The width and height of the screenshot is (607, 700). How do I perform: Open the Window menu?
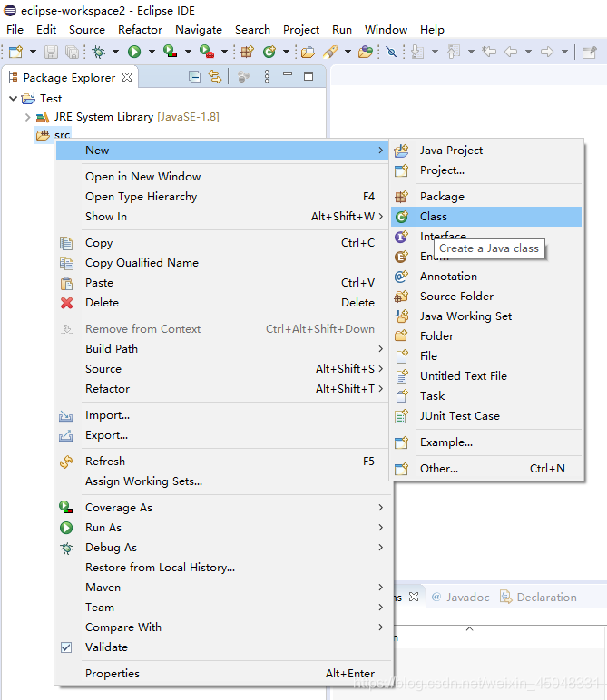386,29
